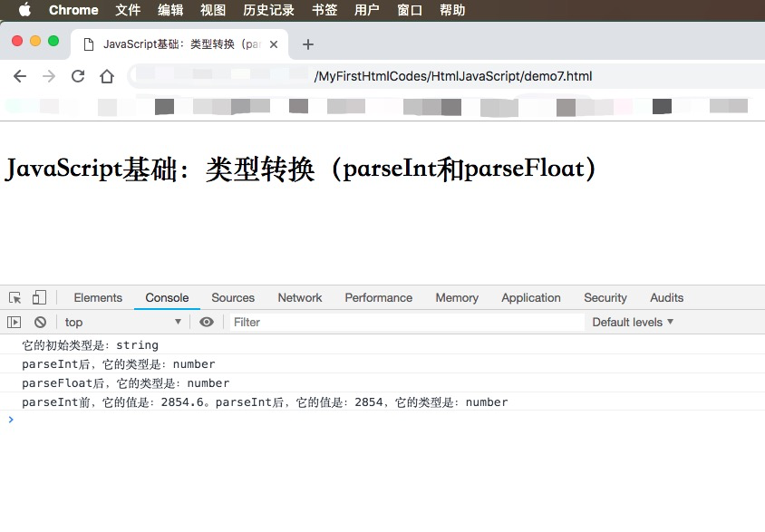Toggle the device toolbar icon
765x532 pixels.
38,297
